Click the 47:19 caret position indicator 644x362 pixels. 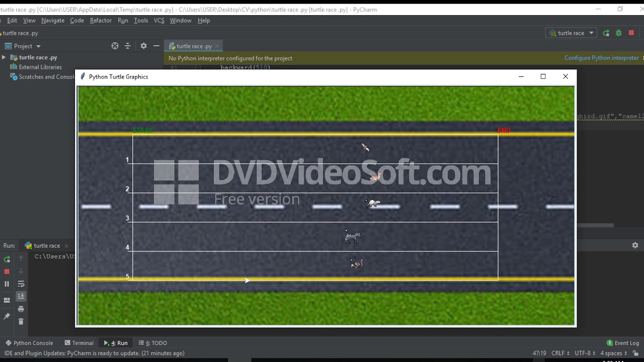coord(539,353)
